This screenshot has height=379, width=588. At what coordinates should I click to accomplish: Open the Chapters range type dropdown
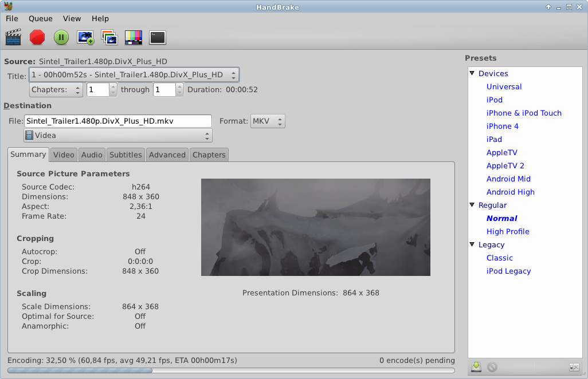coord(56,89)
